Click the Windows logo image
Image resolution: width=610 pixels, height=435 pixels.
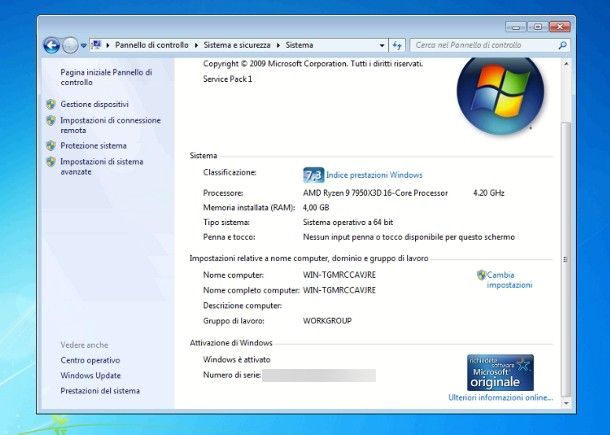coord(500,95)
